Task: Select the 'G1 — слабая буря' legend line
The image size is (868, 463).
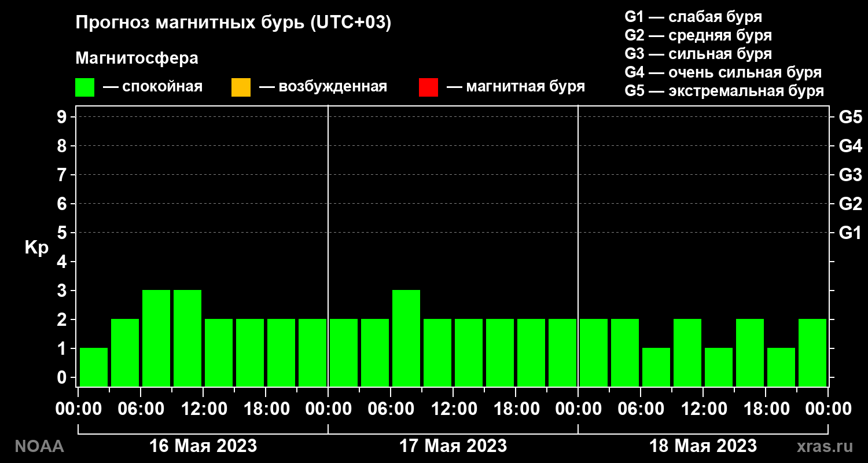Action: click(693, 16)
